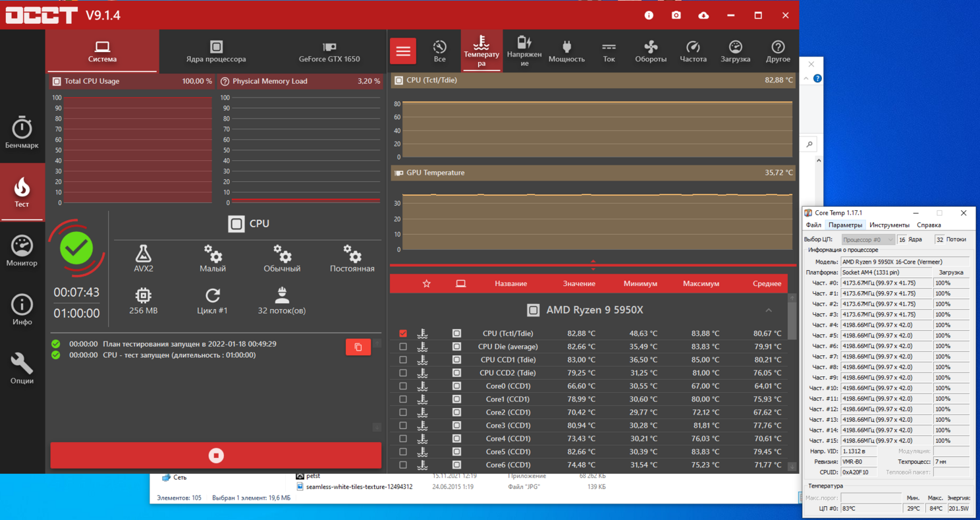Enable the CPU CCD2 (Tdie) checkbox
The width and height of the screenshot is (980, 520).
pos(403,373)
